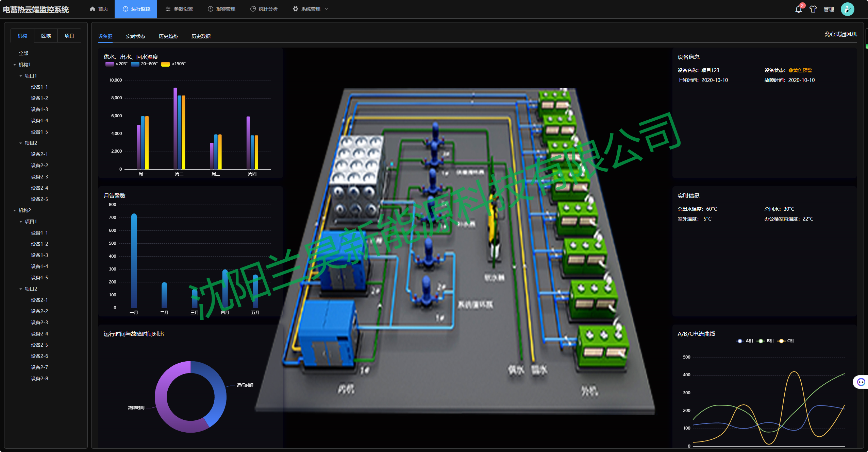Screen dimensions: 868x452
Task: Click the home icon labeled 首页
Action: click(93, 9)
